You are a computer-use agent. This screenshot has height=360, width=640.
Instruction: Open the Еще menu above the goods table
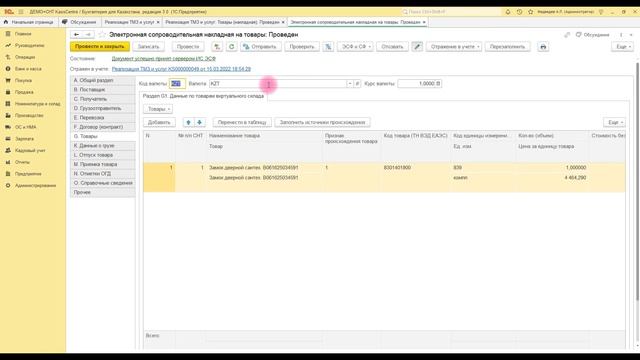click(614, 122)
